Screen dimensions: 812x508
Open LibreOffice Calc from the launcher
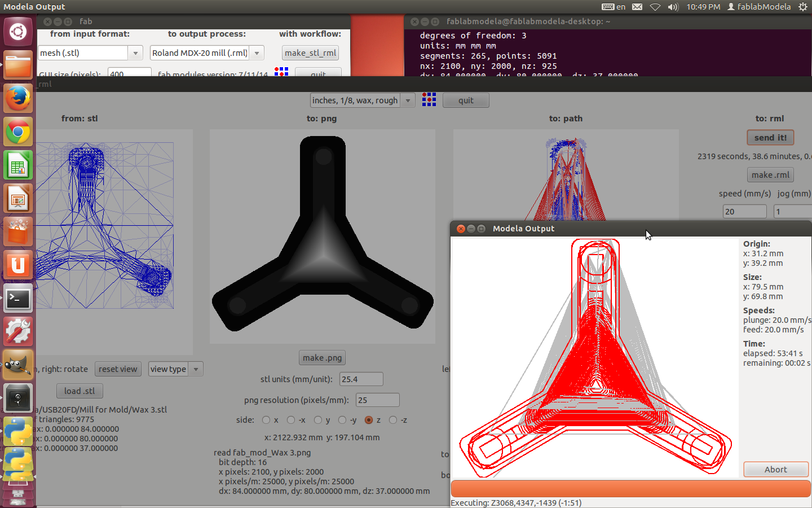click(18, 165)
